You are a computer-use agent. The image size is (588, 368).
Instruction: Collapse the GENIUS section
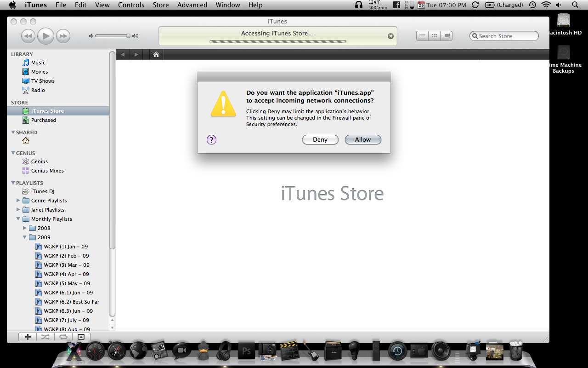13,153
